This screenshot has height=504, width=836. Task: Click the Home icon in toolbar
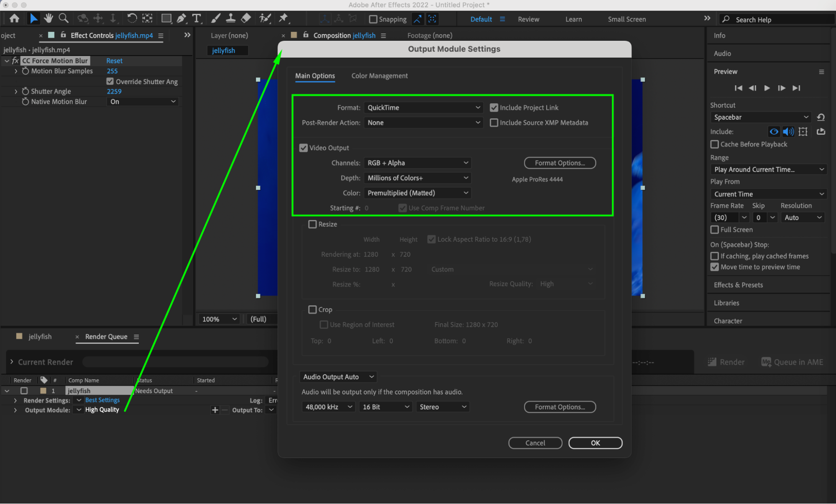click(x=14, y=18)
